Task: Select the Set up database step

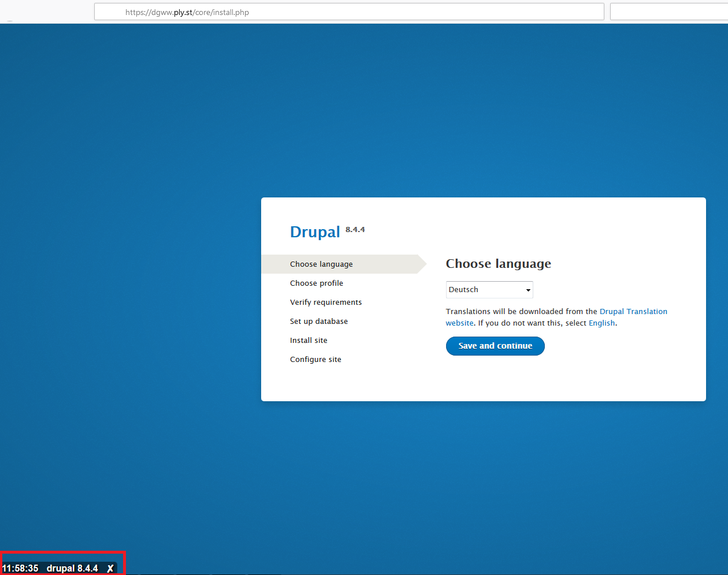Action: [319, 322]
